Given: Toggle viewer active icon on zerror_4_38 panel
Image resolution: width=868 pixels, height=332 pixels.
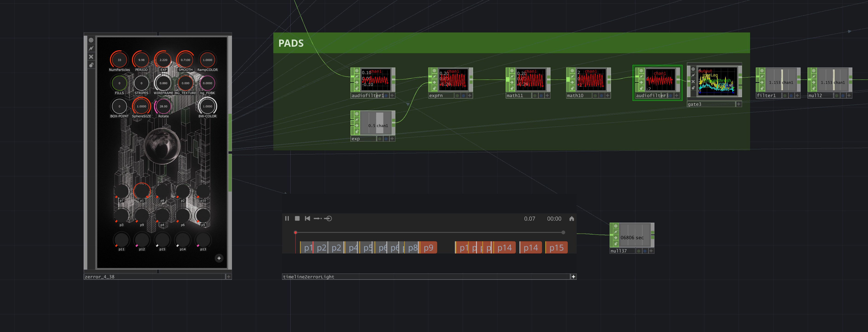Looking at the screenshot, I should click(91, 40).
